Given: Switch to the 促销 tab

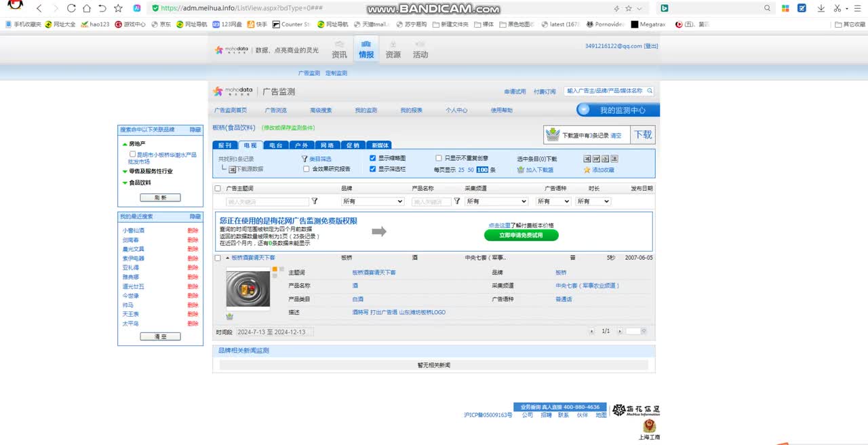Looking at the screenshot, I should pos(353,145).
